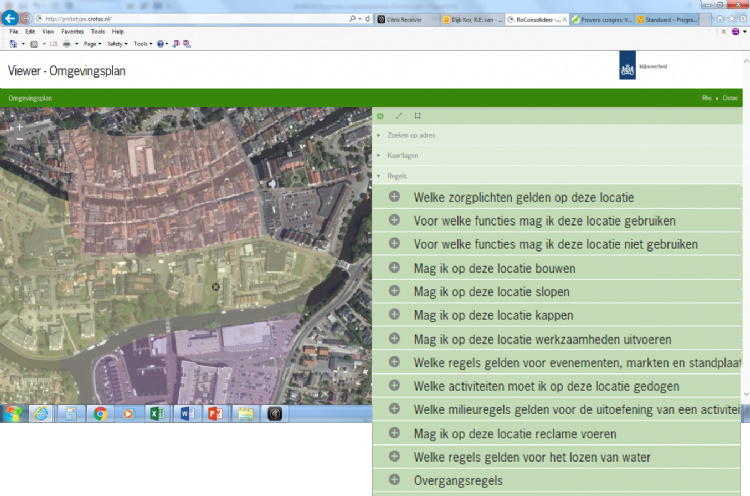The image size is (750, 496).
Task: Click the line measure tool icon
Action: pyautogui.click(x=399, y=116)
